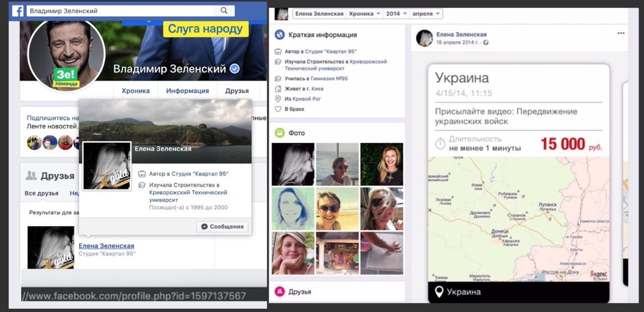The height and width of the screenshot is (312, 644).
Task: Open the photo of blonde woman in black
Action: (382, 165)
